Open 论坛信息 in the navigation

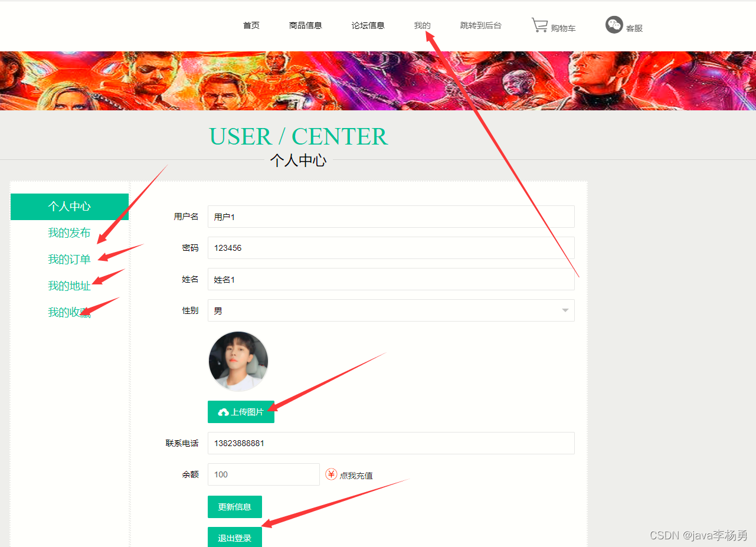368,25
